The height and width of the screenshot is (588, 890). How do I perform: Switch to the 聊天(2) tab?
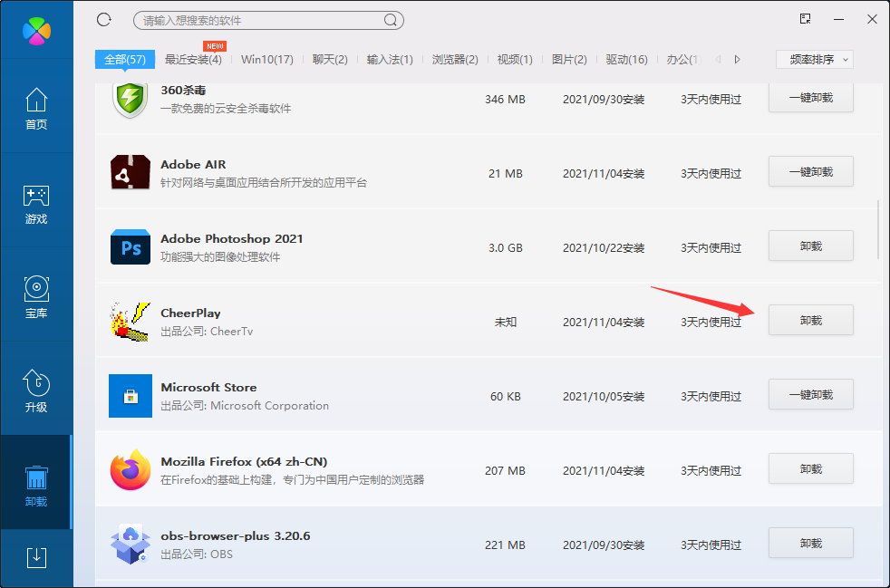pos(330,59)
